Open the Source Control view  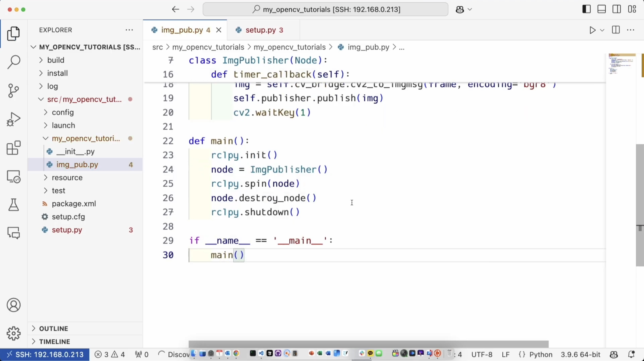click(x=13, y=91)
